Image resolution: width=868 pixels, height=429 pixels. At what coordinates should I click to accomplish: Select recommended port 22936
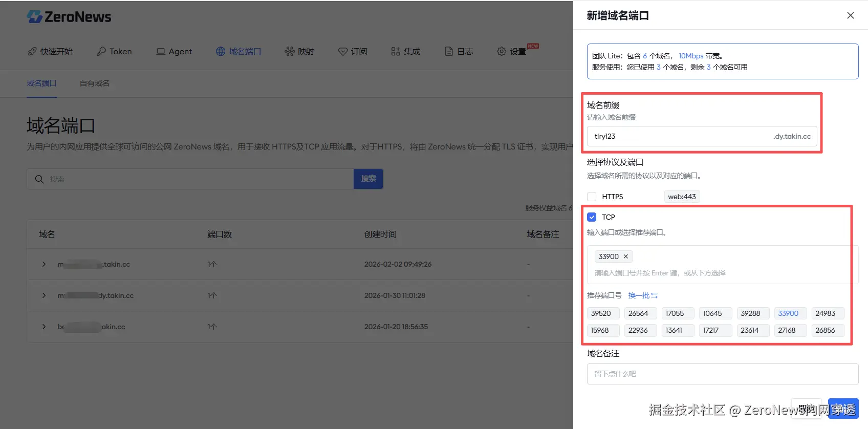pos(641,330)
